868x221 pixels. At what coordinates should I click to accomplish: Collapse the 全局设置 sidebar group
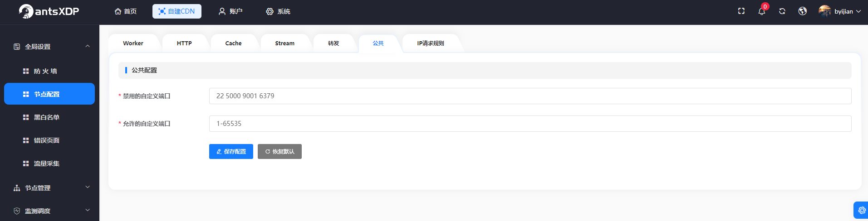click(x=49, y=47)
